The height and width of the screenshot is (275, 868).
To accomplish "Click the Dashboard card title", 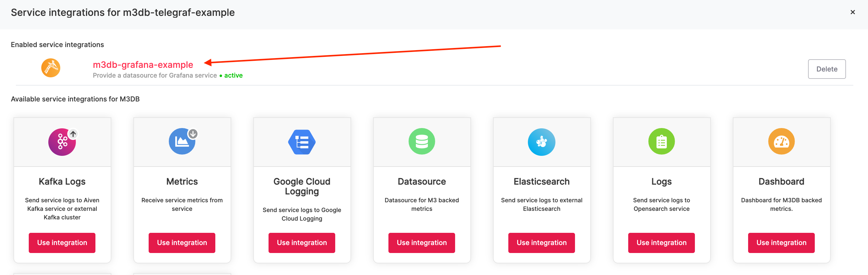I will (x=781, y=182).
